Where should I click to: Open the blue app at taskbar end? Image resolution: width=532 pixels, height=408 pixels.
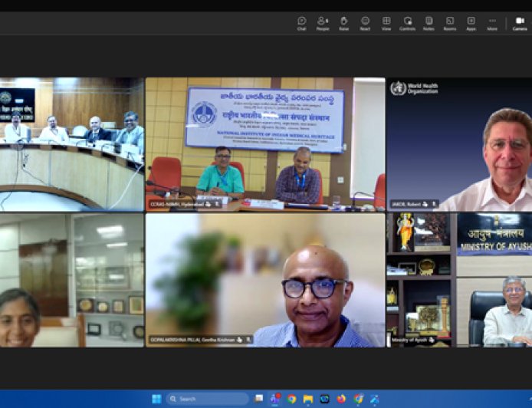[x=375, y=399]
